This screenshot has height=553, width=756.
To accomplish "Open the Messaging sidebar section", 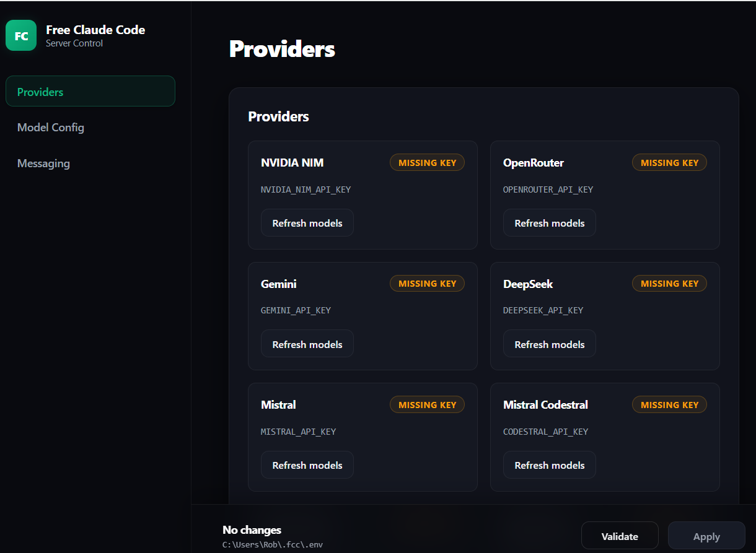I will tap(43, 163).
